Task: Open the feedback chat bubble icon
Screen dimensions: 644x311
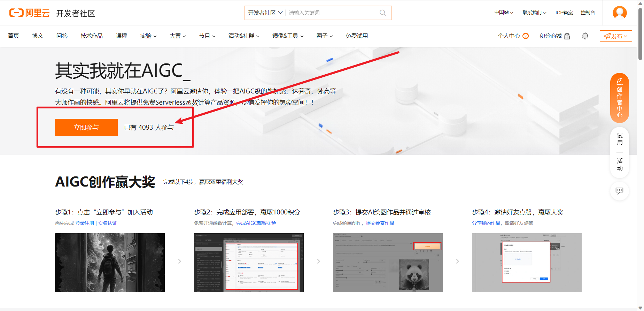Action: [619, 191]
